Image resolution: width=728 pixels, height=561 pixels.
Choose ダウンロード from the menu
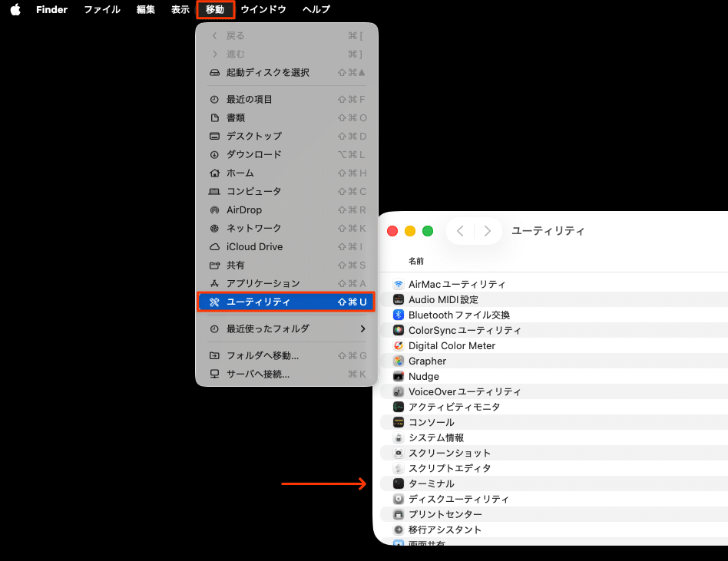pyautogui.click(x=287, y=154)
